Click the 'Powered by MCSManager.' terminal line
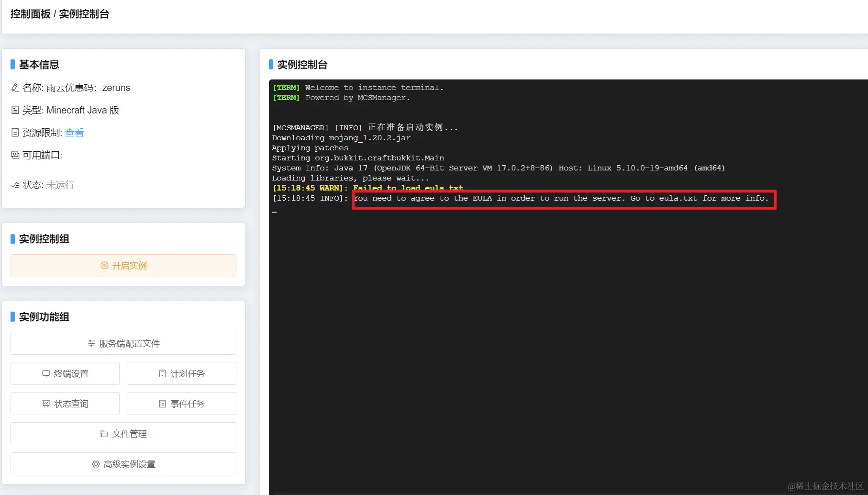 [x=341, y=98]
